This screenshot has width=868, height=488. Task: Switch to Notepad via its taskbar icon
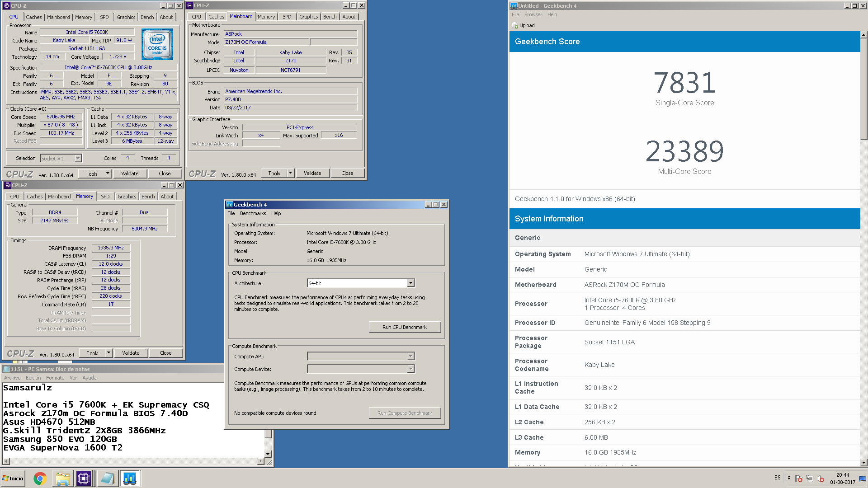(107, 479)
